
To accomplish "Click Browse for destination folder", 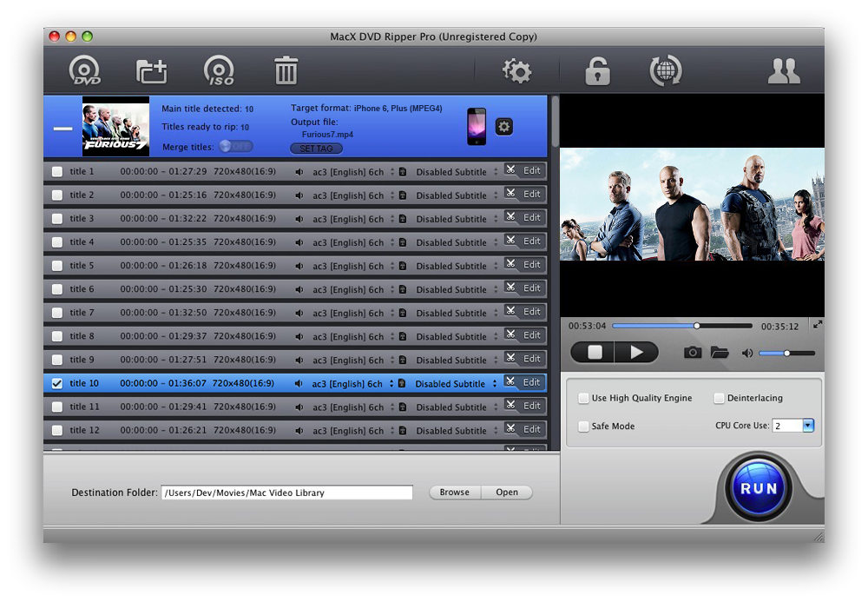I will 455,492.
